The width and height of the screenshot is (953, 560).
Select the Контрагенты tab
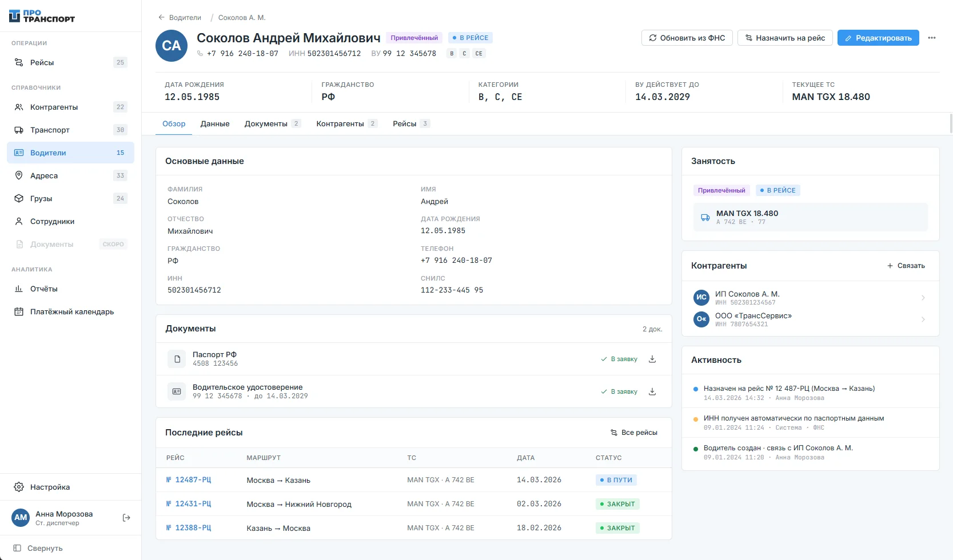click(346, 123)
